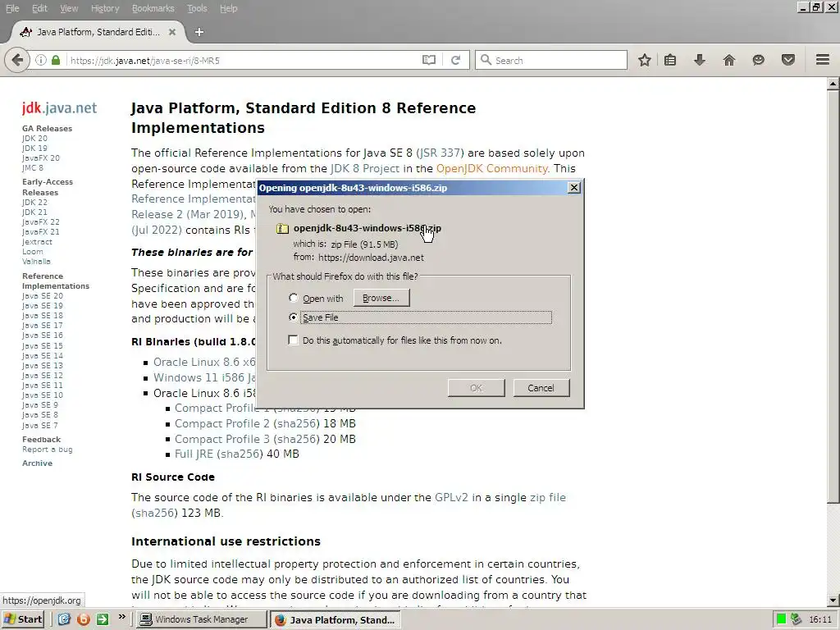The height and width of the screenshot is (630, 840).
Task: Save page to Pocket icon
Action: [x=788, y=60]
